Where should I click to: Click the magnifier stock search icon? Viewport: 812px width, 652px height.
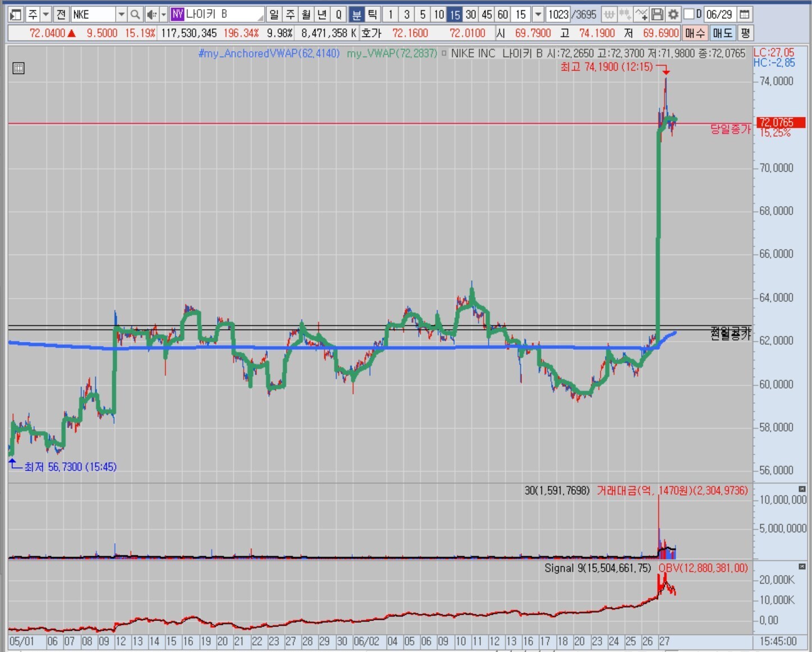[x=135, y=14]
